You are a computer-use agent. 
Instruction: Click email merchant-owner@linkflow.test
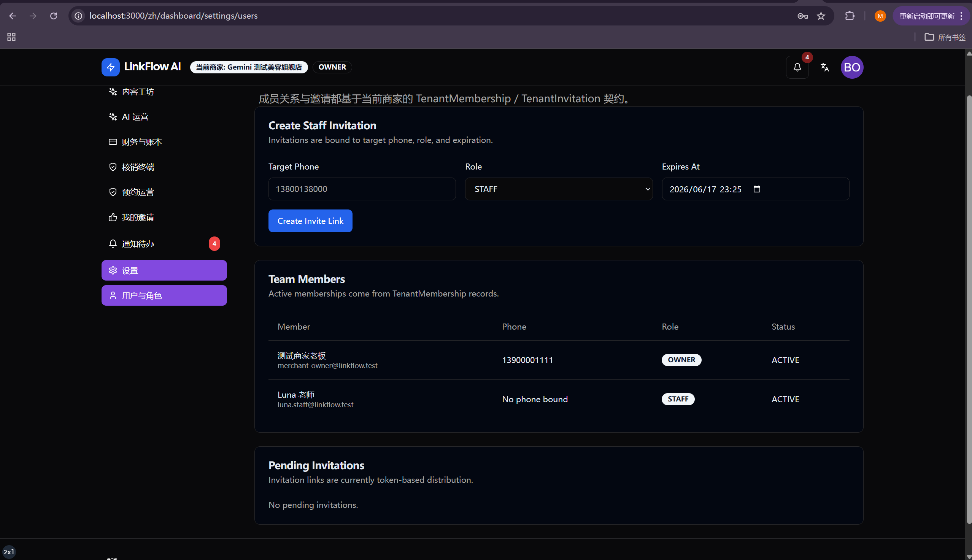[x=327, y=365]
